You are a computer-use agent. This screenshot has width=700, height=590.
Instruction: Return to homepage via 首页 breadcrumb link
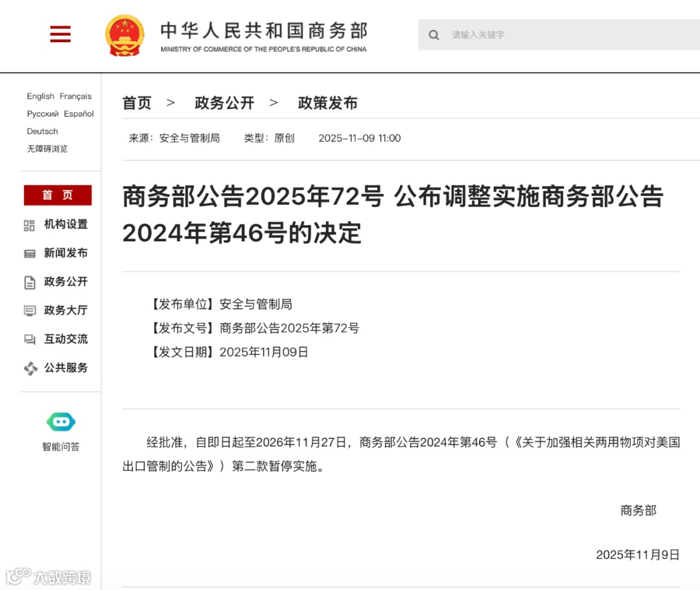pyautogui.click(x=136, y=102)
